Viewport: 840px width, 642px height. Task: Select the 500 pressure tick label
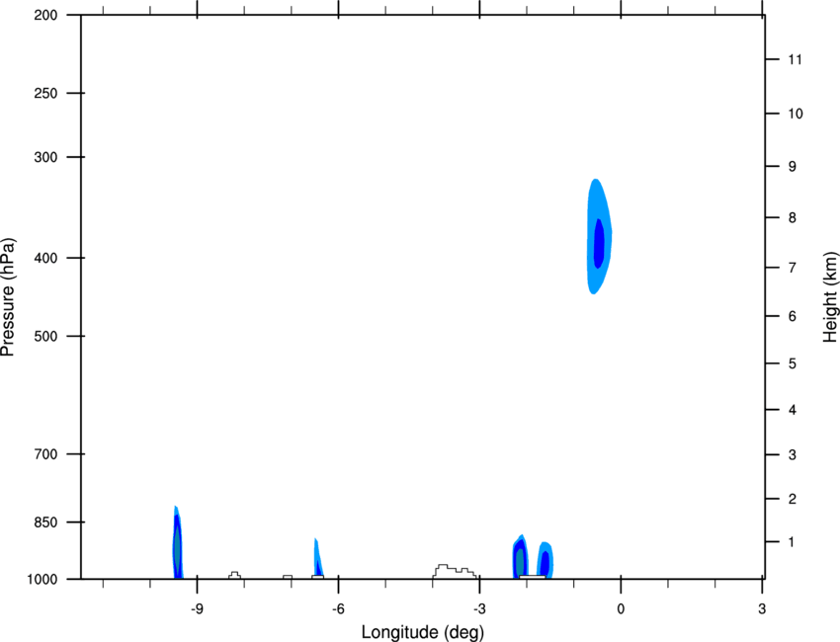pyautogui.click(x=45, y=336)
